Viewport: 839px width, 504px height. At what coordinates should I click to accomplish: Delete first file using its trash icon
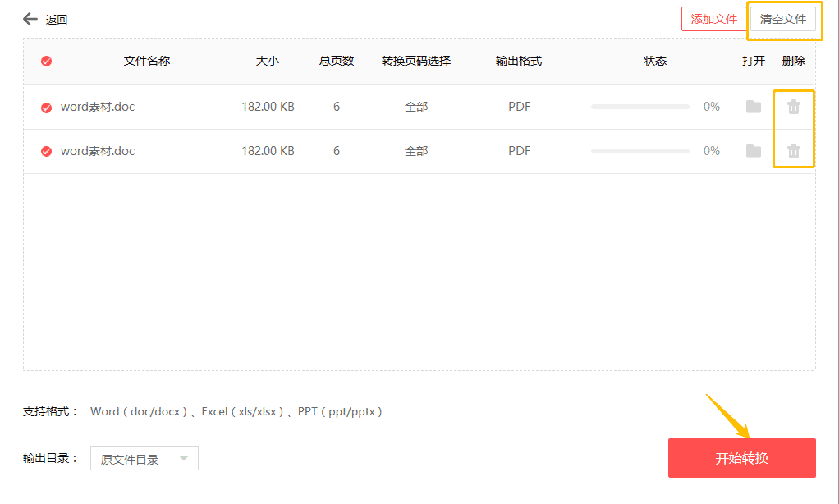(x=794, y=107)
